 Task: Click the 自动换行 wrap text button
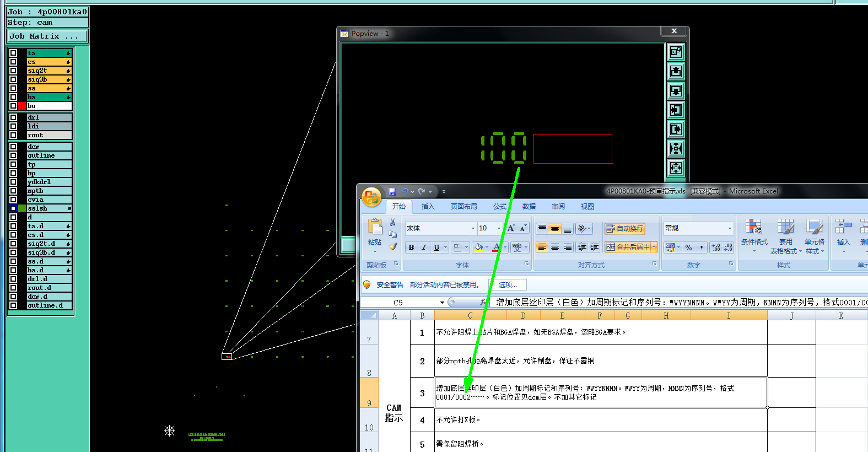(x=624, y=228)
